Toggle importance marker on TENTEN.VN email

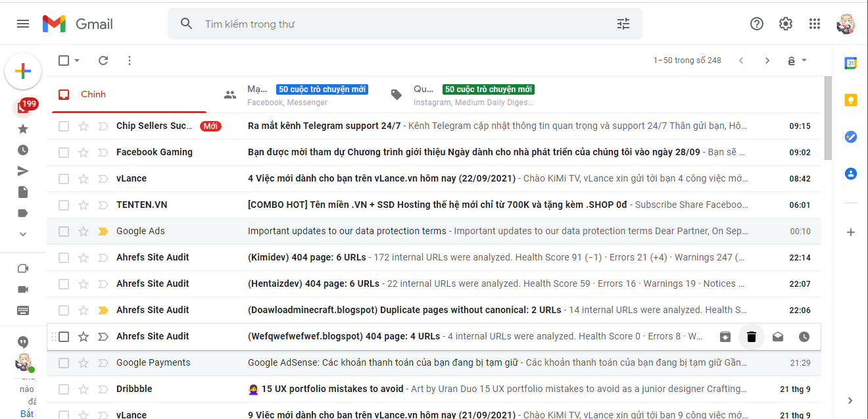pyautogui.click(x=103, y=205)
